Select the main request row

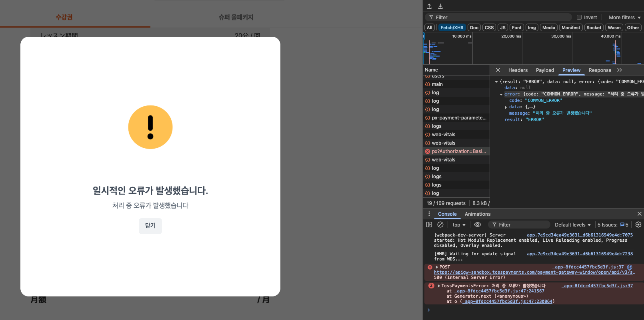pos(456,84)
